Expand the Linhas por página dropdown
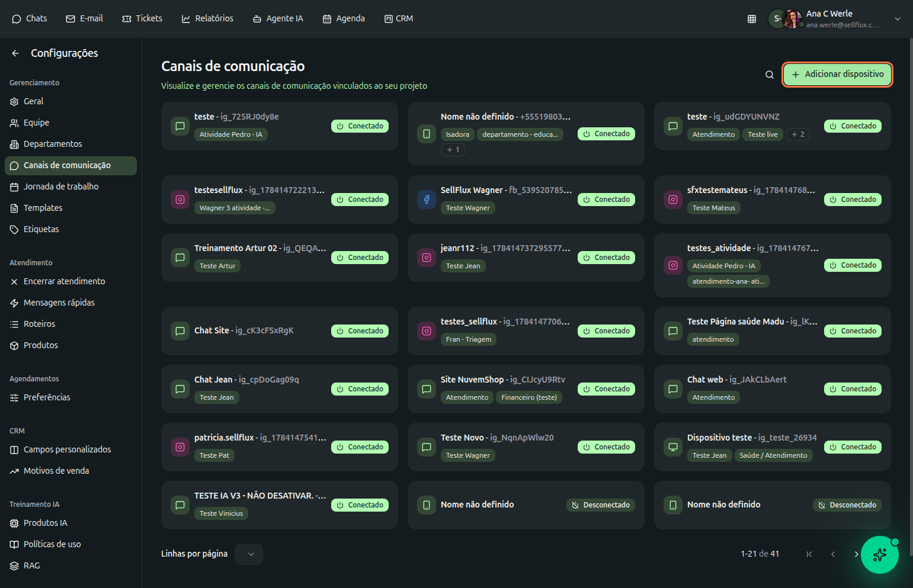913x588 pixels. click(x=249, y=554)
